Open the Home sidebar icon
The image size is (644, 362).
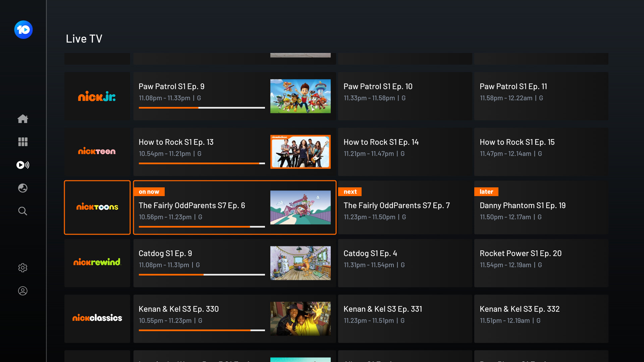pyautogui.click(x=23, y=119)
